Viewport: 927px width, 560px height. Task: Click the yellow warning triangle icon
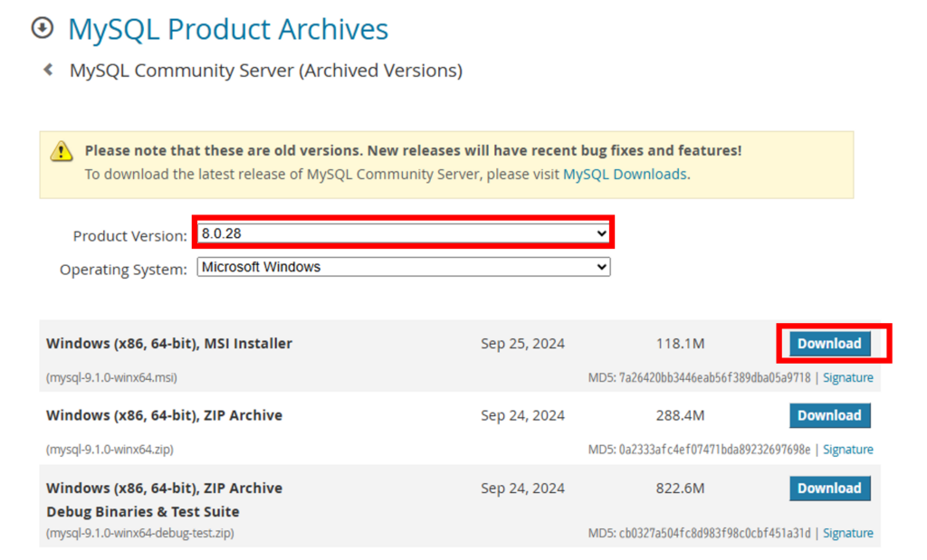click(x=62, y=151)
